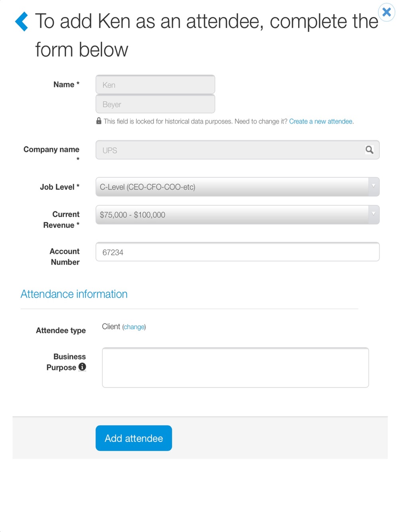Click the company name search magnifier icon
Screen dimensions: 399x532
coord(369,150)
